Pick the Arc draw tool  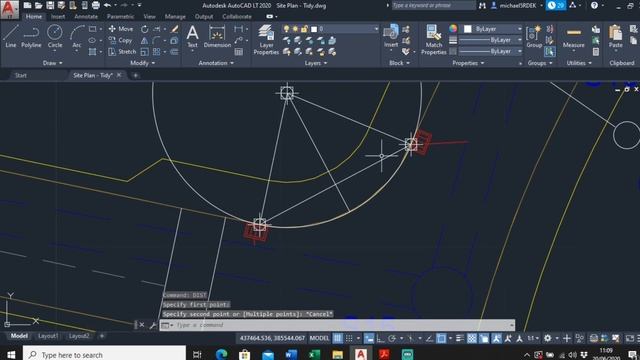tap(76, 36)
